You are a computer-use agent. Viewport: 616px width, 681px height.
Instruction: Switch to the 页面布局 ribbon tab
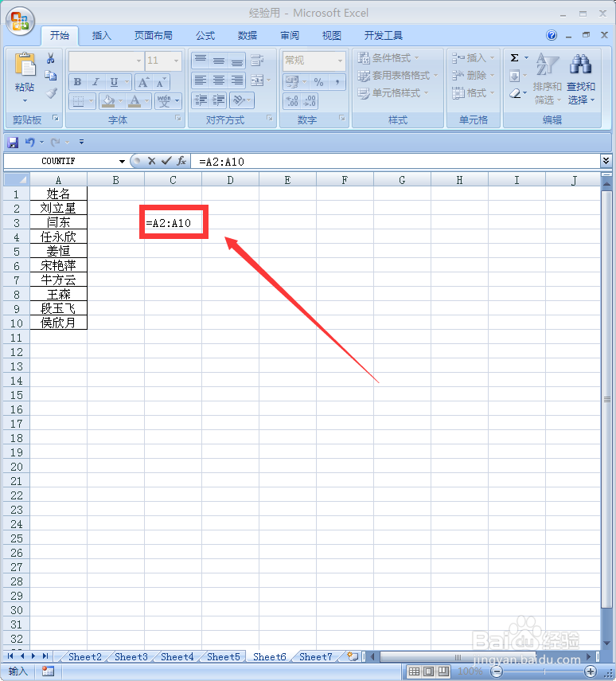coord(154,36)
